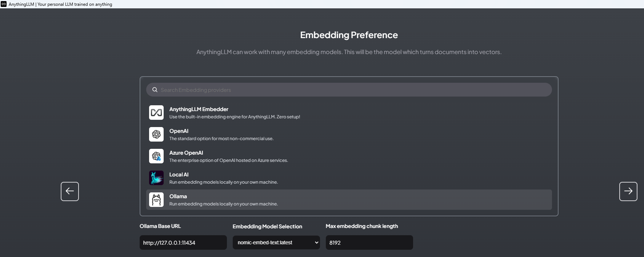This screenshot has height=257, width=644.
Task: Select the Ollama provider name
Action: [178, 196]
